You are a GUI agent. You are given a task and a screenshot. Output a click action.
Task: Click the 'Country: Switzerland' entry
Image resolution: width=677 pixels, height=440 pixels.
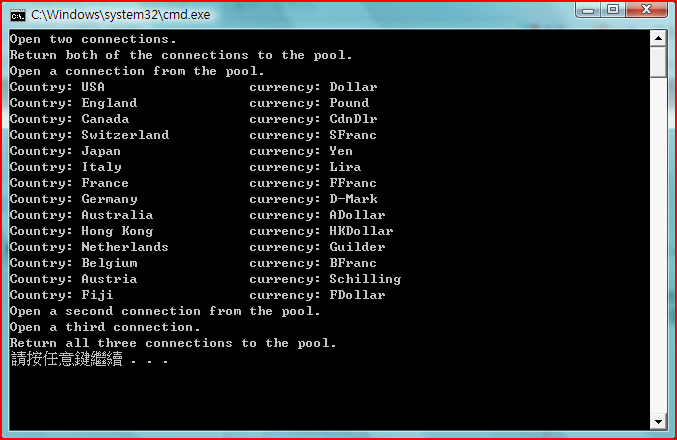(x=89, y=135)
